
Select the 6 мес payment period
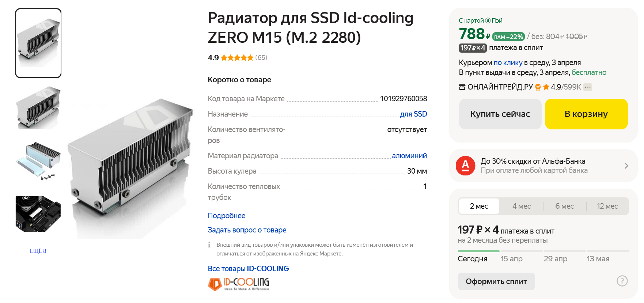click(x=564, y=206)
